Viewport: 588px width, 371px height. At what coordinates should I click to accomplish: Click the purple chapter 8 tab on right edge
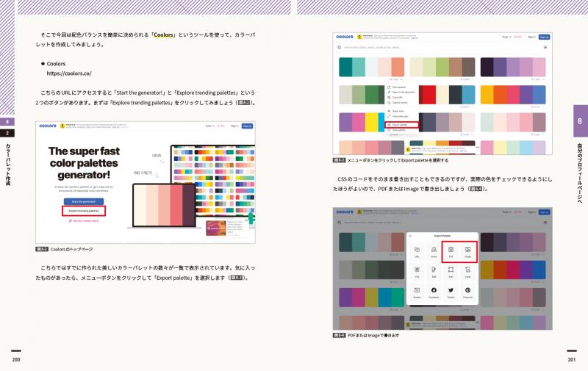pos(580,121)
